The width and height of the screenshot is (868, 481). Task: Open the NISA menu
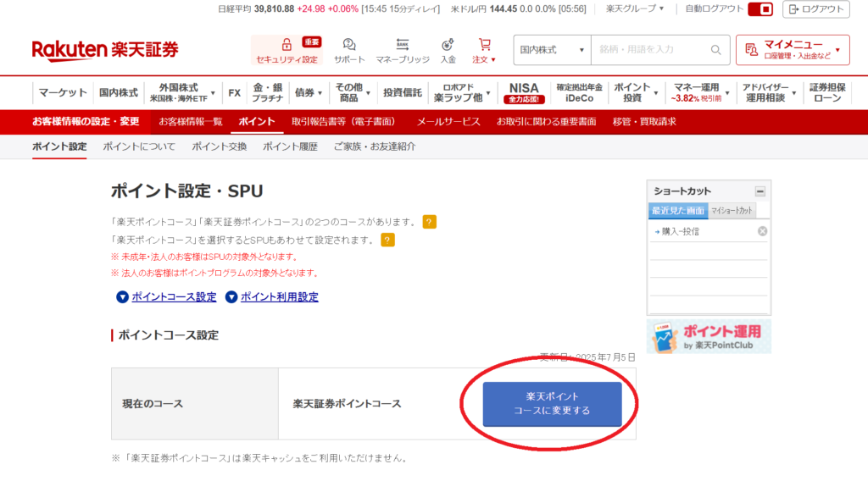tap(524, 92)
